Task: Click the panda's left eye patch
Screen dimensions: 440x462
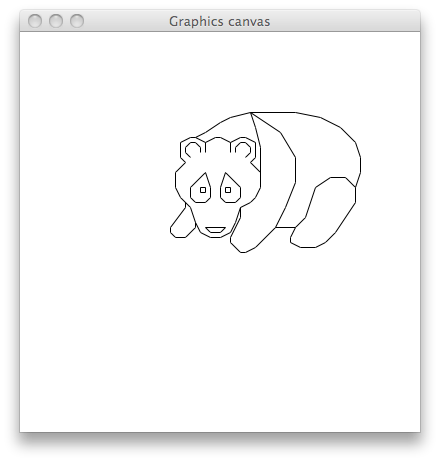Action: point(200,188)
